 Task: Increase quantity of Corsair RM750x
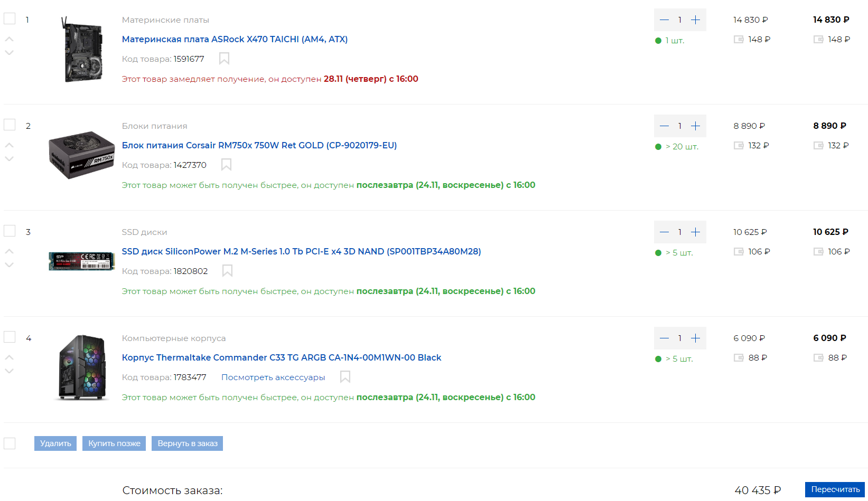pos(696,126)
